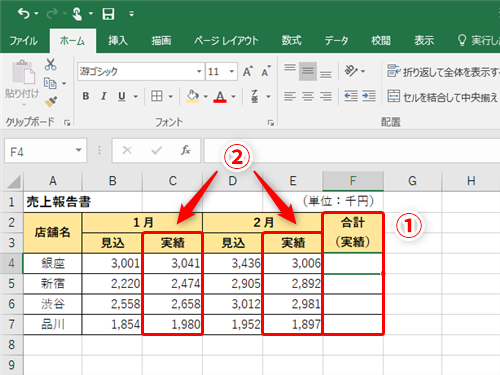Click the Undo arrow in quick access toolbar
Image resolution: width=500 pixels, height=375 pixels.
click(23, 14)
